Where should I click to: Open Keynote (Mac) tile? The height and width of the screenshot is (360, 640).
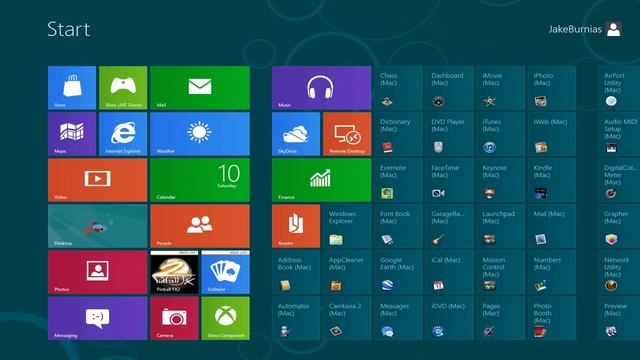coord(500,180)
